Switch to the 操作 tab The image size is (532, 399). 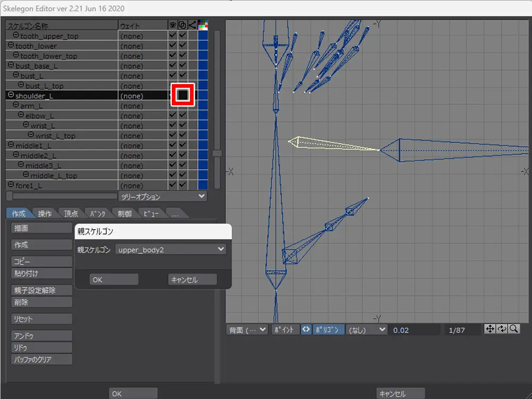(x=45, y=214)
